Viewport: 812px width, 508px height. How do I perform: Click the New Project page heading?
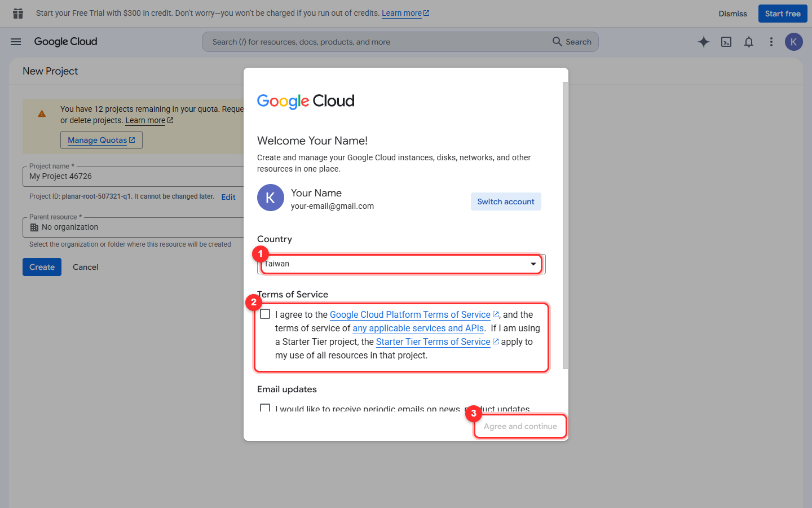click(50, 71)
